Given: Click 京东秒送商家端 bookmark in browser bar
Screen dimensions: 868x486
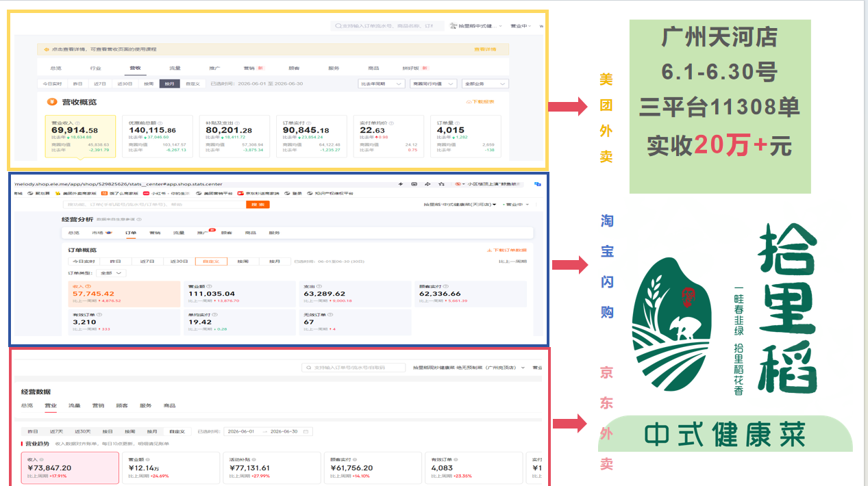Looking at the screenshot, I should pyautogui.click(x=260, y=194).
